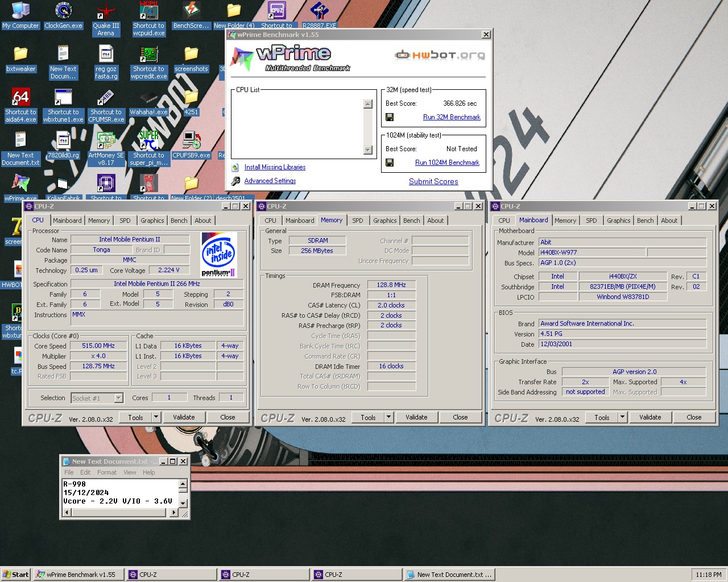Screen dimensions: 728x582
Task: Expand Tools dropdown arrow in CPU window
Action: click(155, 417)
